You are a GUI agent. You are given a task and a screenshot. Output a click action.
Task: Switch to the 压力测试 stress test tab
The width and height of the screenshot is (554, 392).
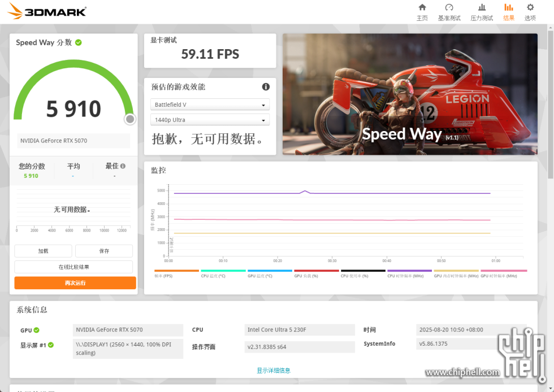coord(482,12)
